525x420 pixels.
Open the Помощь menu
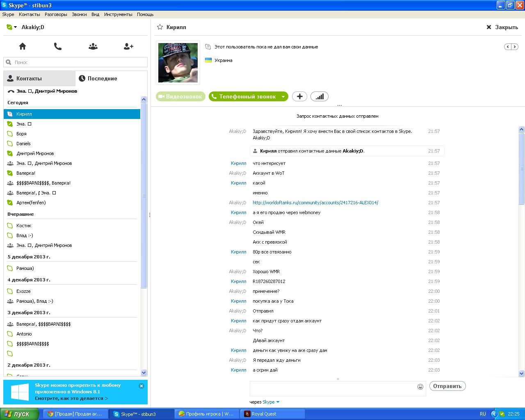click(x=145, y=14)
